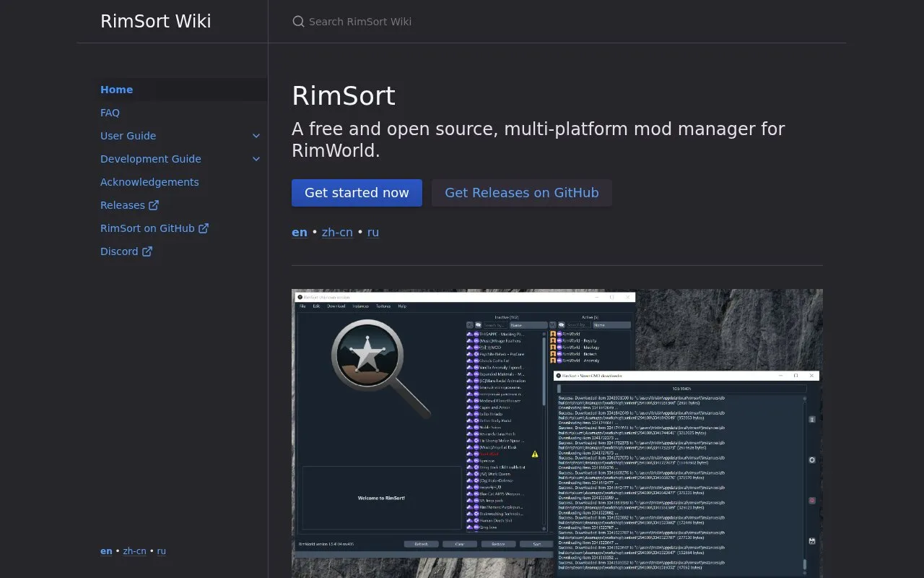Open the RimSort application screenshot image

click(557, 433)
